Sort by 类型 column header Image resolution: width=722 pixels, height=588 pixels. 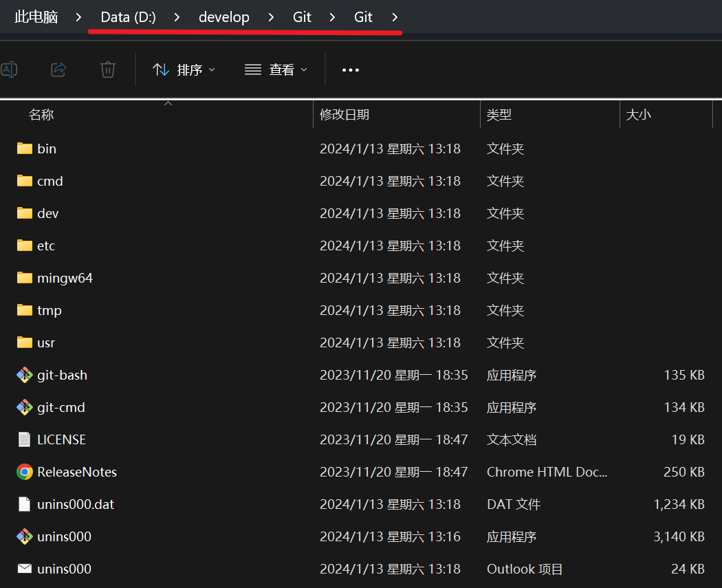click(x=499, y=115)
